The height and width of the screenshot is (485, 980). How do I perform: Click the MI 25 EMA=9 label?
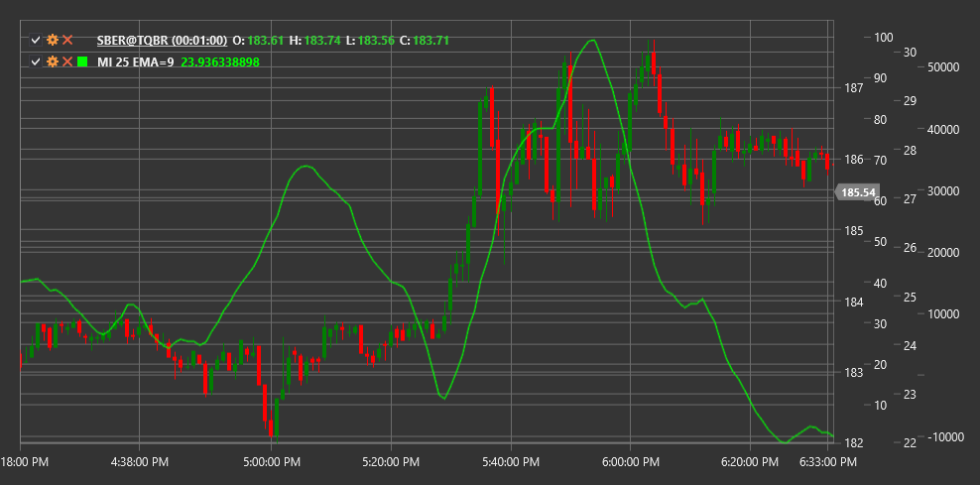[x=136, y=61]
